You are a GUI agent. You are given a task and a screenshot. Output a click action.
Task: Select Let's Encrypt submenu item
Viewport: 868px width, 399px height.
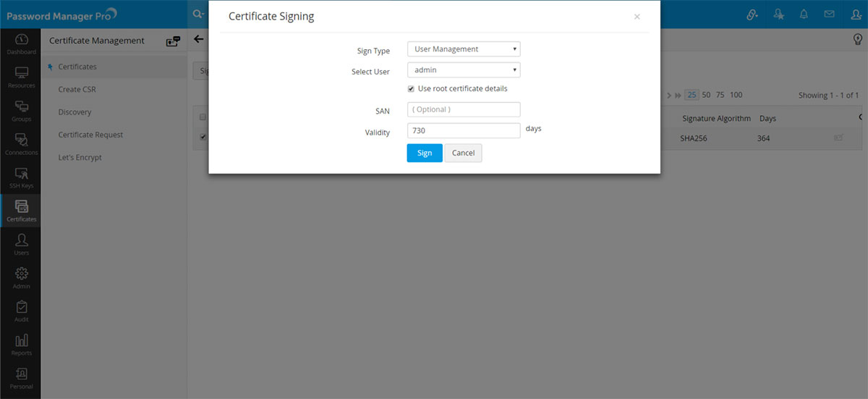(80, 157)
